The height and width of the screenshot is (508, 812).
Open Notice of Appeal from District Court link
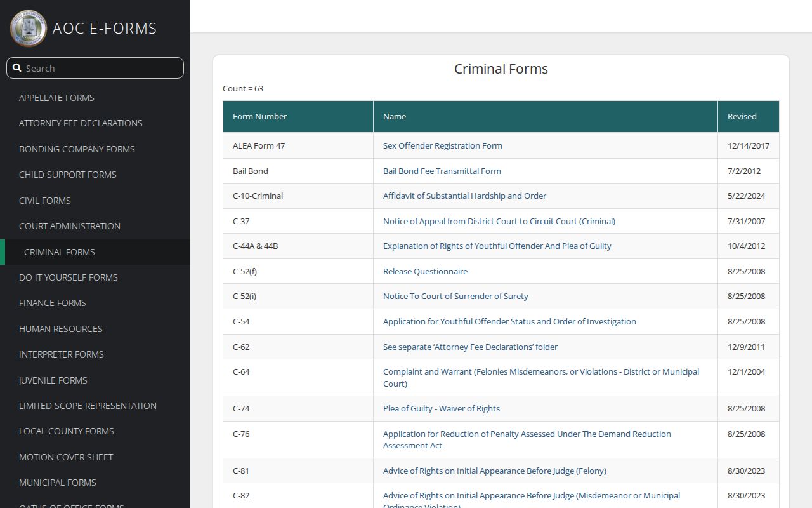499,221
